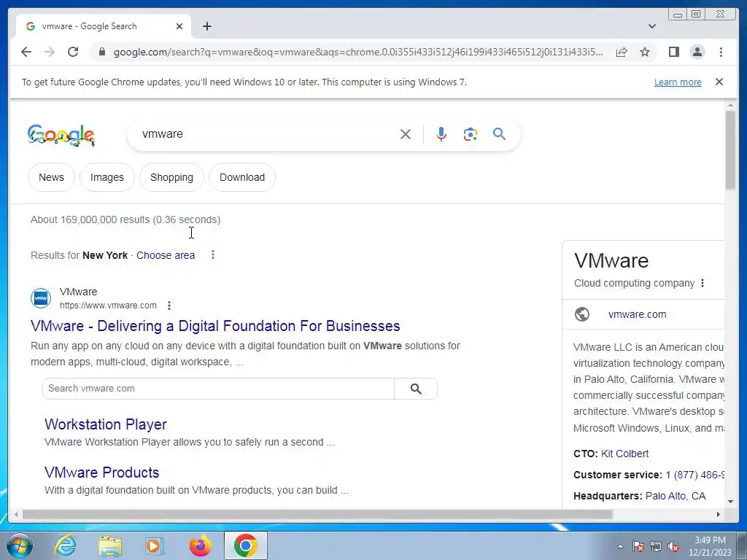Open VMware - Delivering a Digital Foundation result
Screen dimensions: 747x560
[x=215, y=326]
